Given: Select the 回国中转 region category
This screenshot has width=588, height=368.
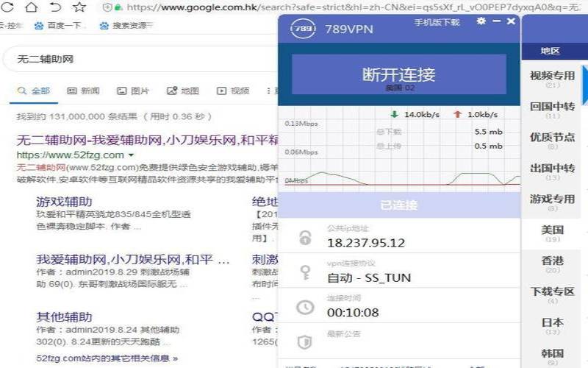Looking at the screenshot, I should [552, 109].
